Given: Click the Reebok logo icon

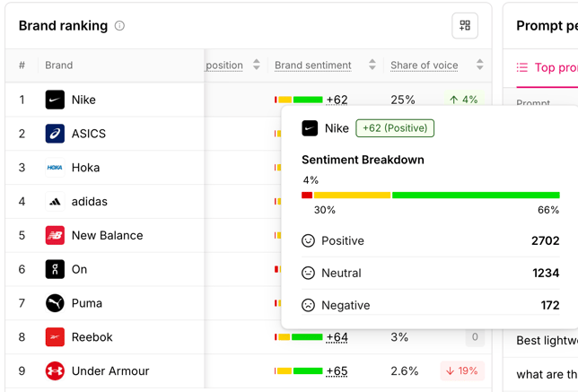Looking at the screenshot, I should pyautogui.click(x=55, y=336).
